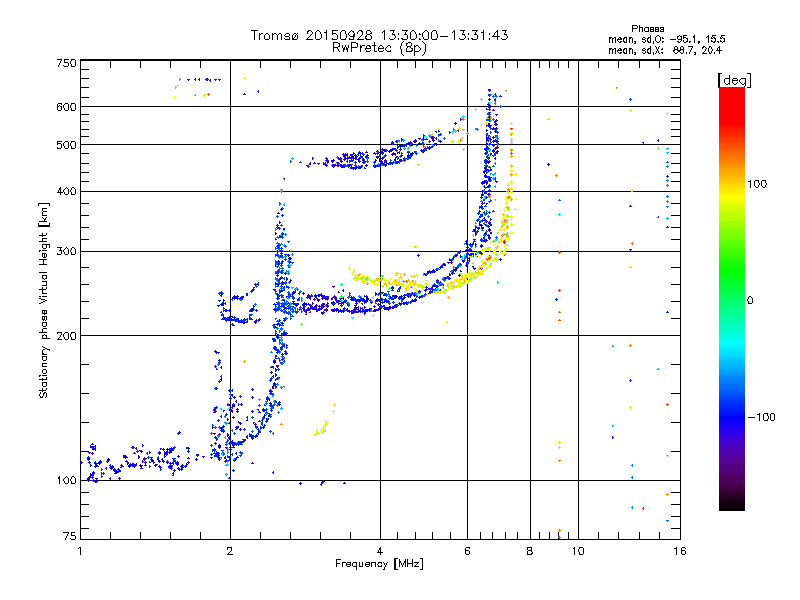This screenshot has height=600, width=800.
Task: Click the y-axis tick label "500"
Action: click(66, 145)
